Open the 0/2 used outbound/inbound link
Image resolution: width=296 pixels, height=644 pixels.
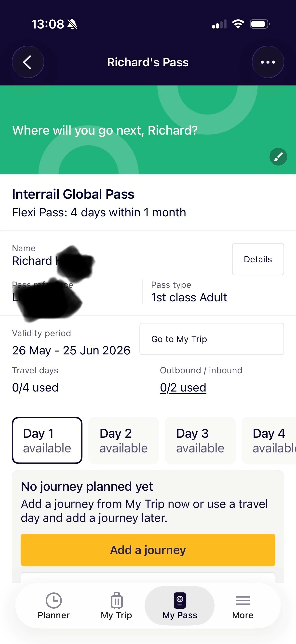click(183, 388)
